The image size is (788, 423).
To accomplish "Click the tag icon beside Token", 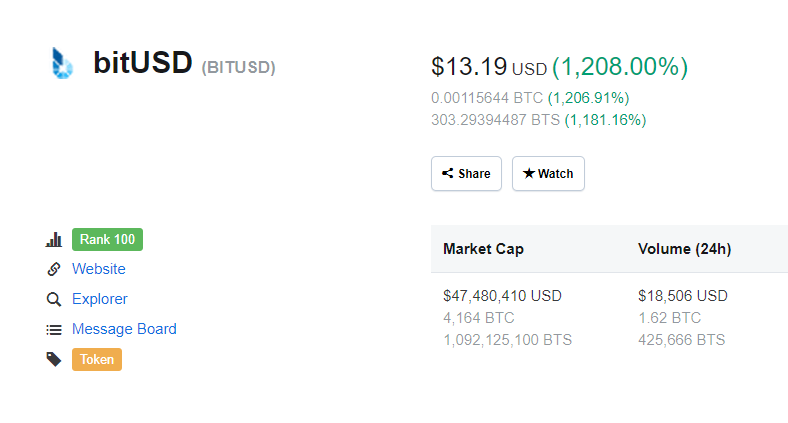I will click(x=54, y=359).
